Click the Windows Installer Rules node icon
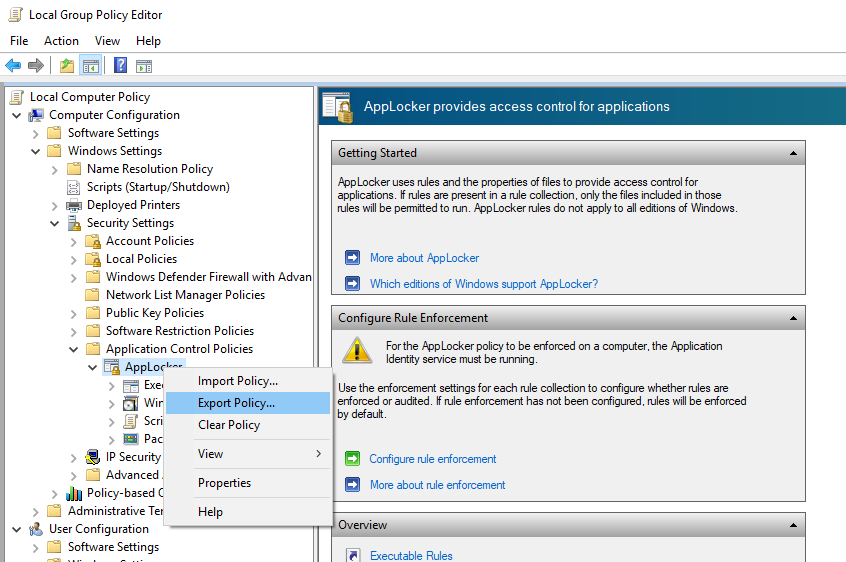Viewport: 846px width, 562px height. [x=131, y=403]
